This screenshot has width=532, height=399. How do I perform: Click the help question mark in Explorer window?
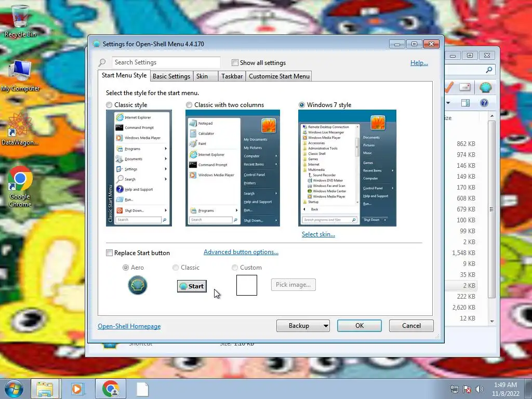pyautogui.click(x=484, y=103)
